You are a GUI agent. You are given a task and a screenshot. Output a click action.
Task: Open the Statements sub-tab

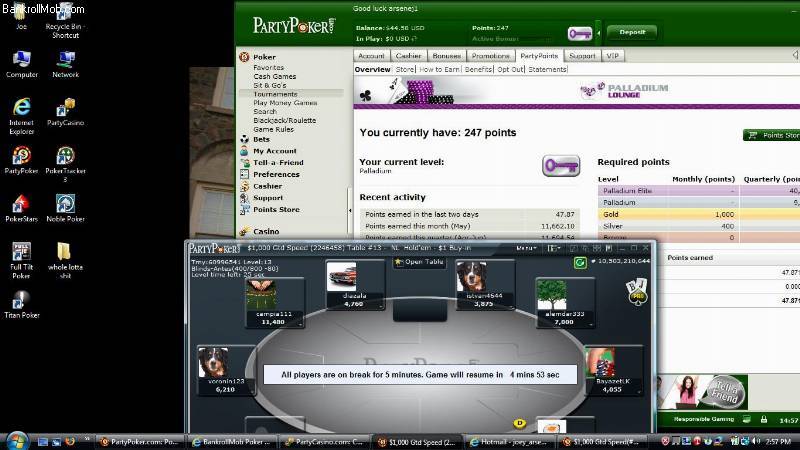547,69
